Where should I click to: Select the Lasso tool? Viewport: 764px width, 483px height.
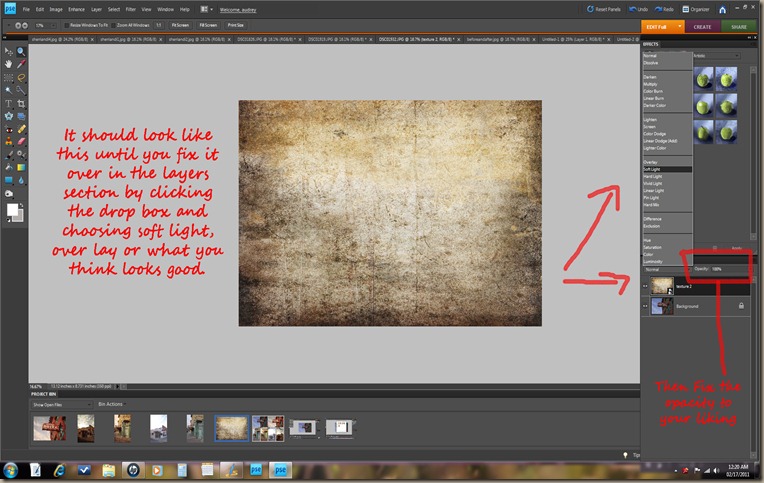click(22, 77)
